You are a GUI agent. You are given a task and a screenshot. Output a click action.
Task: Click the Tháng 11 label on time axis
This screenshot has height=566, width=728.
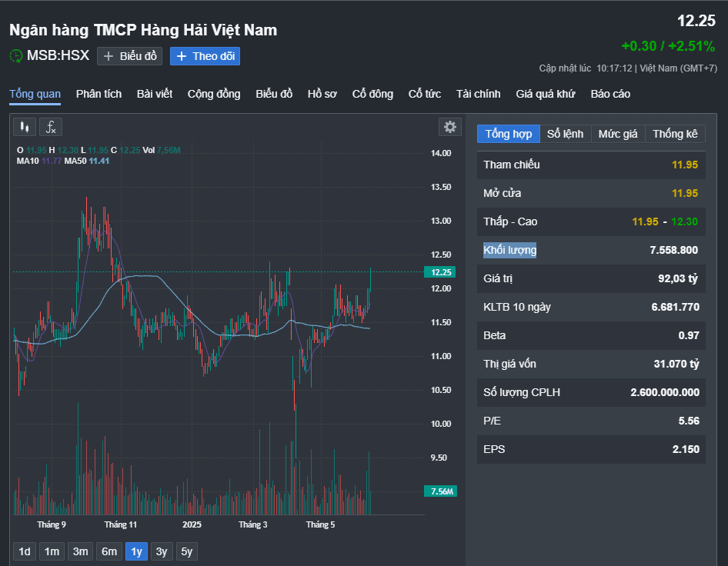(120, 524)
